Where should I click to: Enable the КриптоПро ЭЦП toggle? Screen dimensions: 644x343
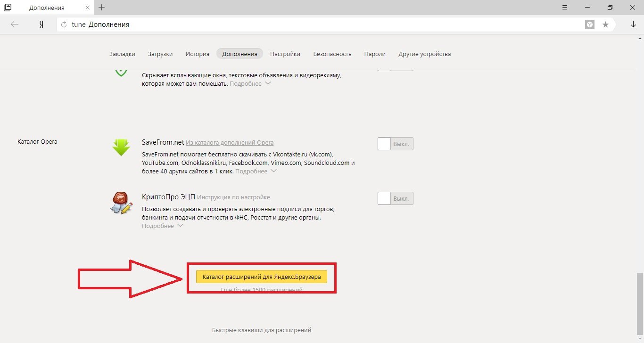click(x=396, y=198)
